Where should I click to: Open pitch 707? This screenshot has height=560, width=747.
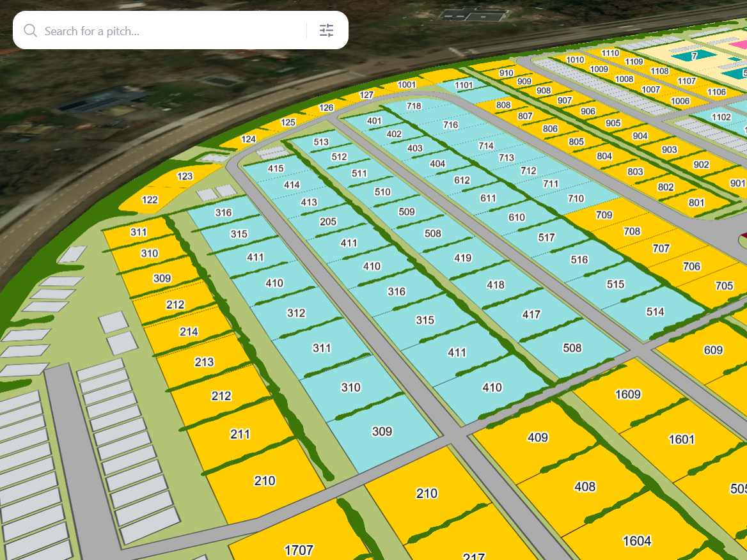(661, 248)
